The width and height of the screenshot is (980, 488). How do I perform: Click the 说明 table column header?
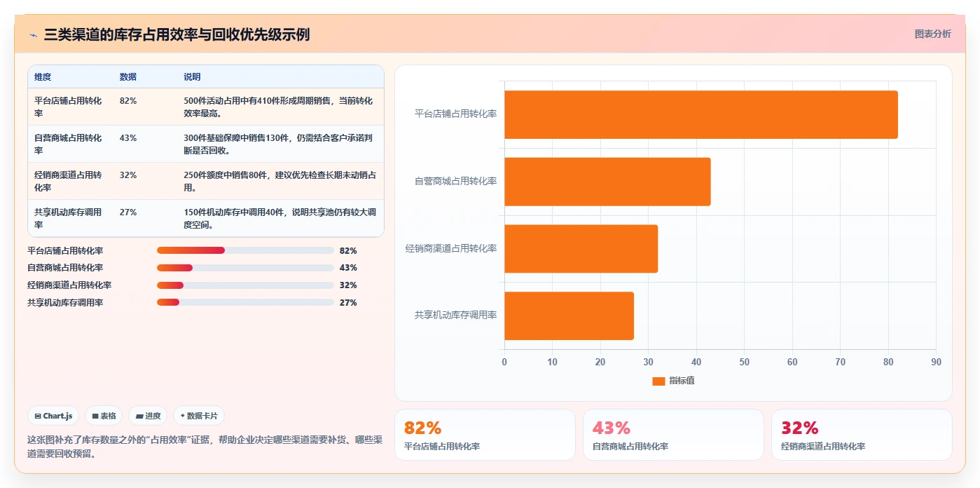click(192, 77)
